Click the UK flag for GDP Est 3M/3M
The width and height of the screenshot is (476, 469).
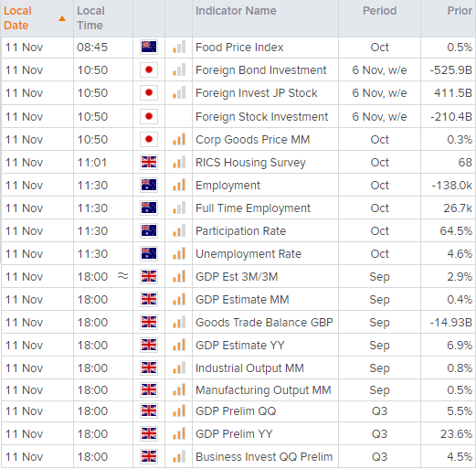(x=149, y=277)
